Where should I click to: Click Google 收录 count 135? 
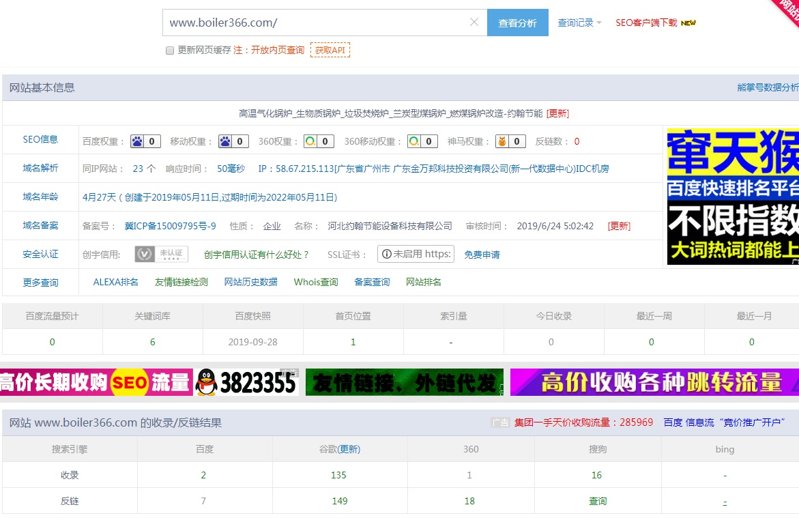click(x=338, y=475)
